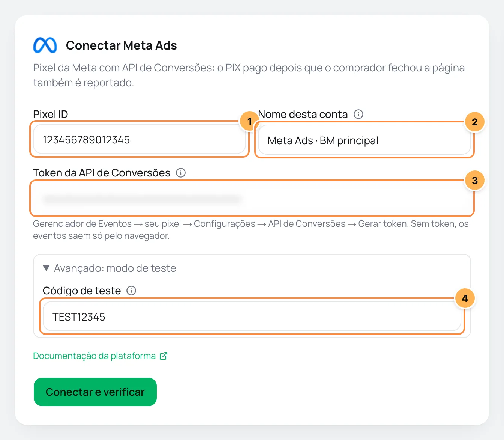Click the Pixel da Meta description paragraph
This screenshot has height=440, width=504.
click(249, 75)
